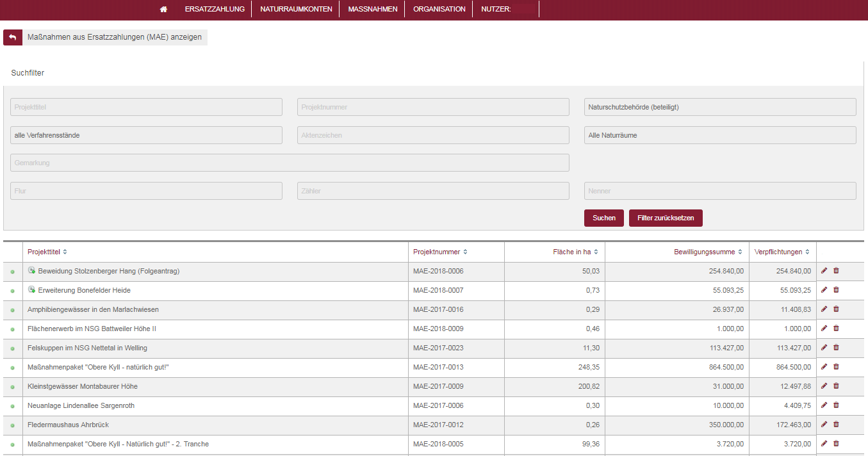868x456 pixels.
Task: Edit Kleinstgewässer Montabaurer Höhe entry
Action: (824, 386)
